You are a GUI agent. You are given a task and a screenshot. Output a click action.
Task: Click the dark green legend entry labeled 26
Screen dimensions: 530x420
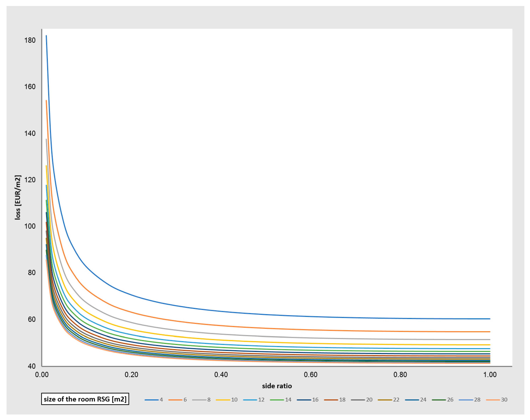click(443, 400)
